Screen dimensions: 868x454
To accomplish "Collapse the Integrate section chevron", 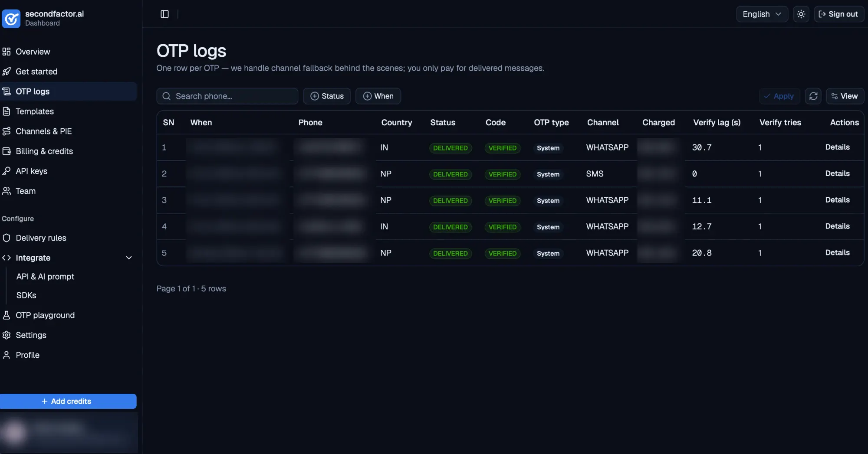I will [129, 258].
